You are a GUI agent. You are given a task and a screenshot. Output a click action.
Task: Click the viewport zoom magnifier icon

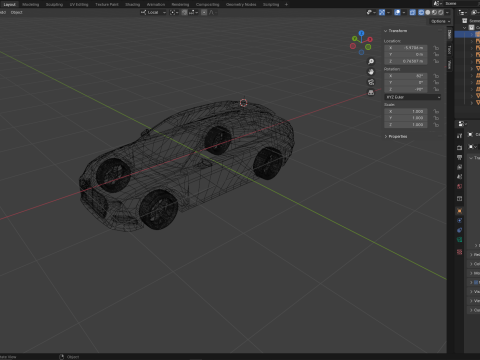click(371, 62)
